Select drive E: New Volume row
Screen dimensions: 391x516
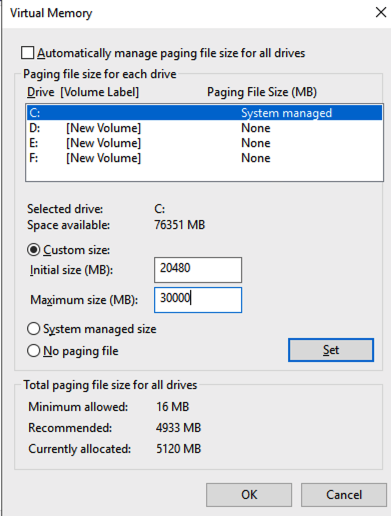coord(204,143)
